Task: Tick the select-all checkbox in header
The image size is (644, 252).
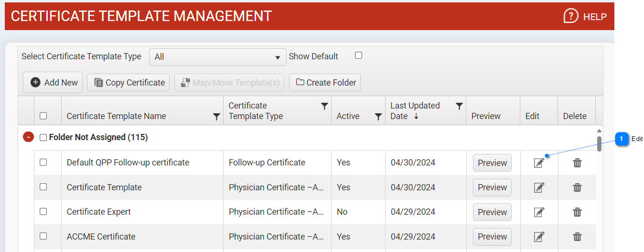Action: (x=43, y=116)
